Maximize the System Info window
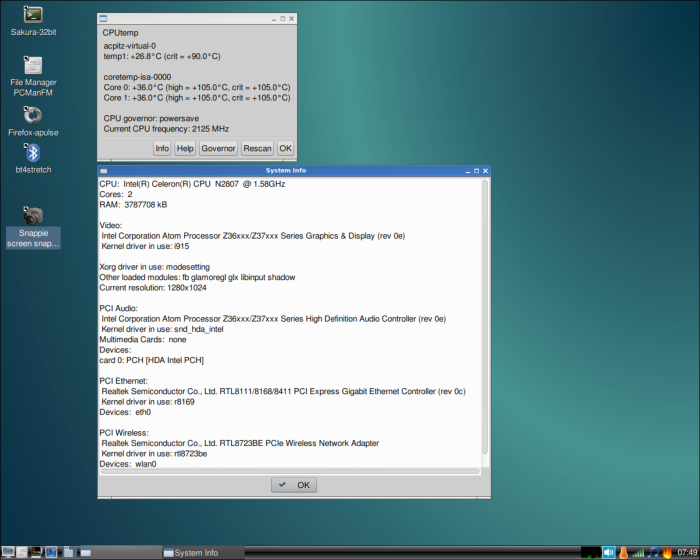Image resolution: width=700 pixels, height=560 pixels. click(476, 171)
